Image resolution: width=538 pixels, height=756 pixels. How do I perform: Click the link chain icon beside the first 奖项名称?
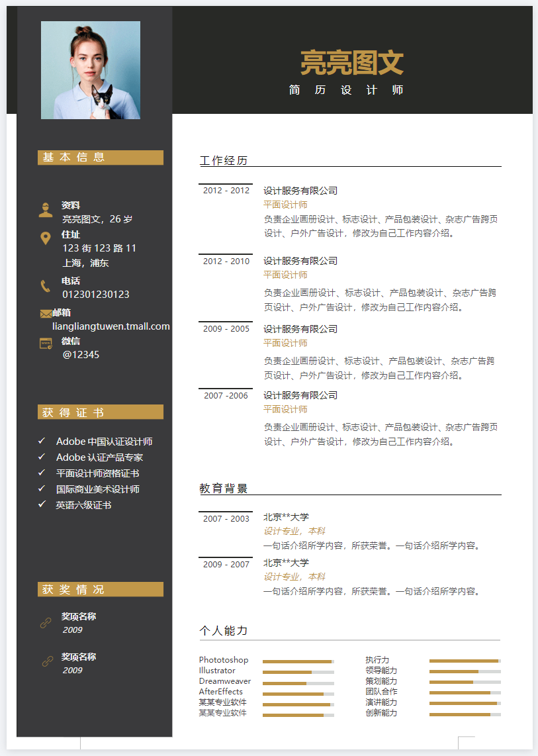(x=46, y=622)
